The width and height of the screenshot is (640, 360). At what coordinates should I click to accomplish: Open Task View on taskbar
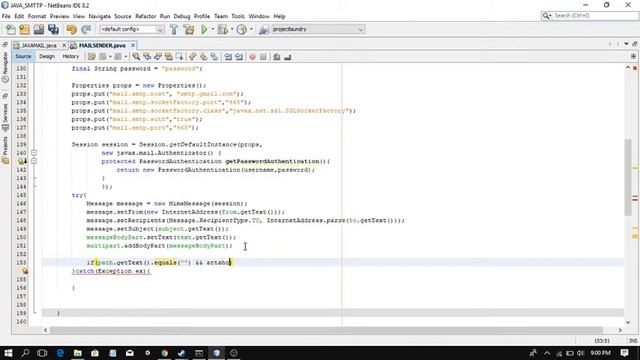coord(42,353)
